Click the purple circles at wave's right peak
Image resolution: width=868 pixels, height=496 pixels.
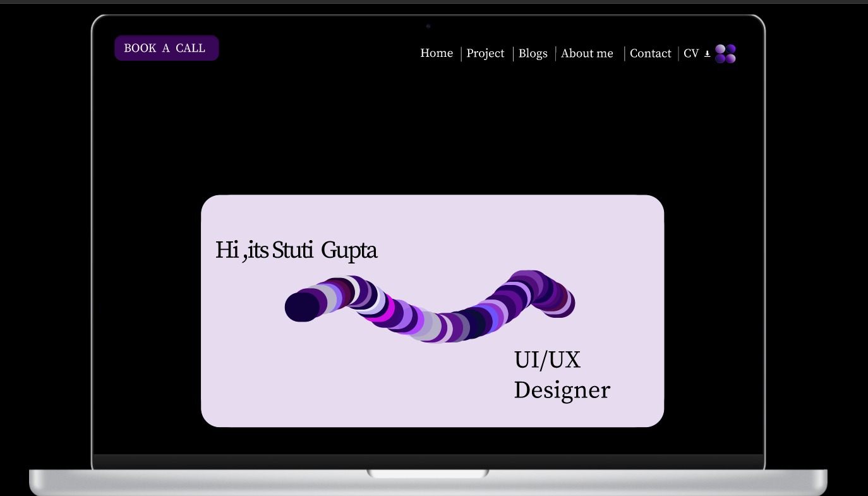tap(527, 283)
